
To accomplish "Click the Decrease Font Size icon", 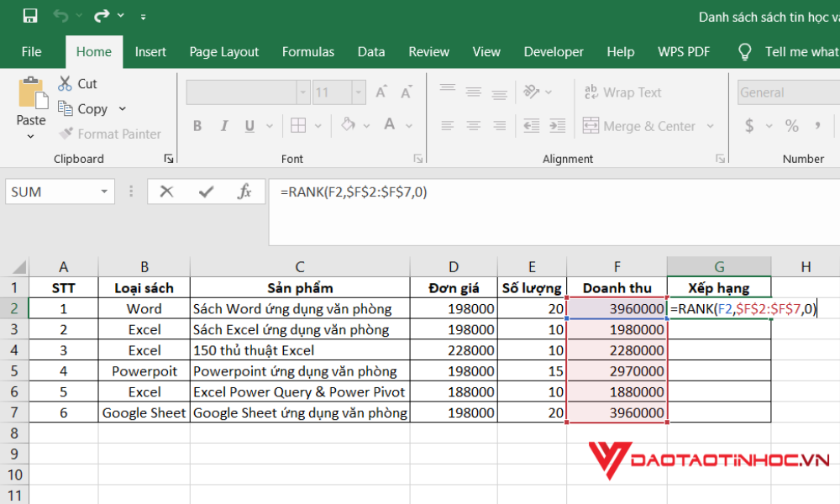I will [407, 92].
